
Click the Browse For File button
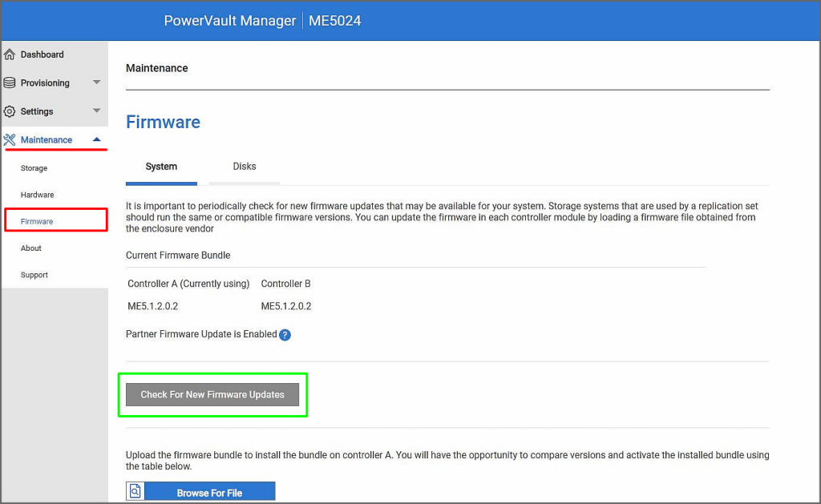point(209,492)
